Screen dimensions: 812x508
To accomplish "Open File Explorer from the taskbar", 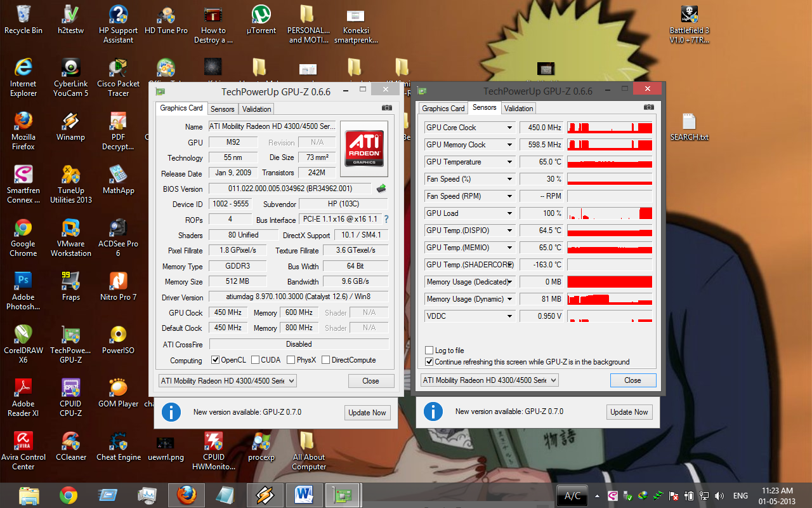I will coord(29,495).
